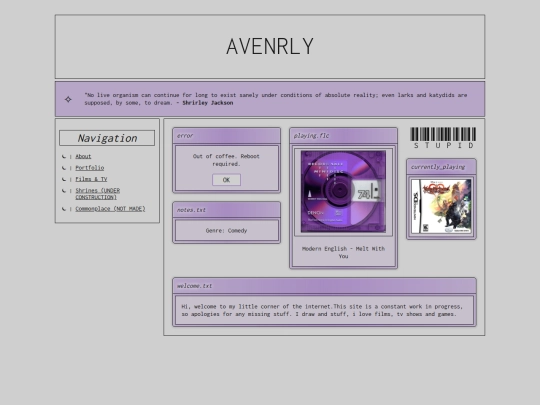Click the moon icon beside Shrines
The width and height of the screenshot is (540, 405).
(x=64, y=190)
